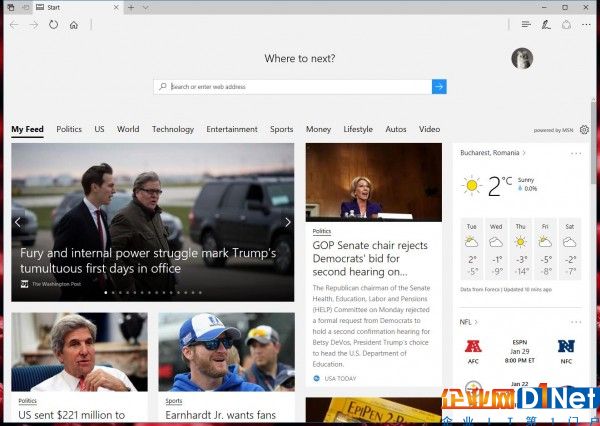Switch to the Lifestyle tab

358,129
